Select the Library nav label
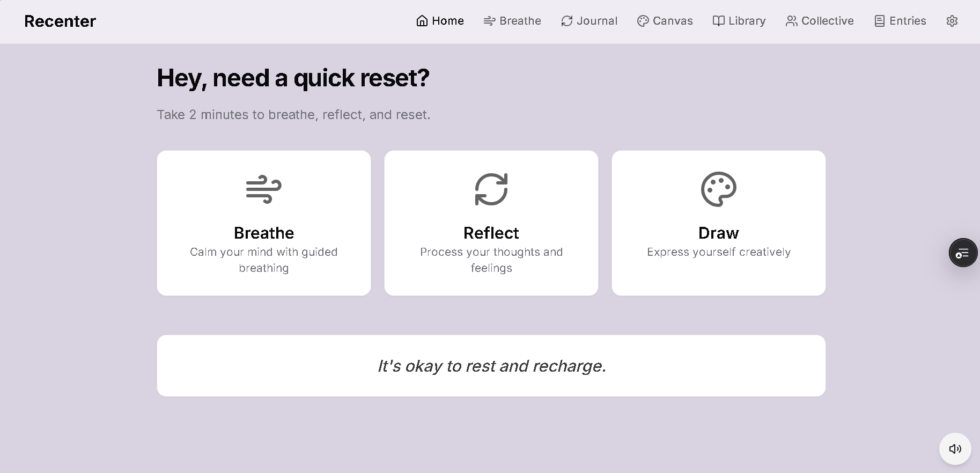The width and height of the screenshot is (980, 473). (747, 21)
